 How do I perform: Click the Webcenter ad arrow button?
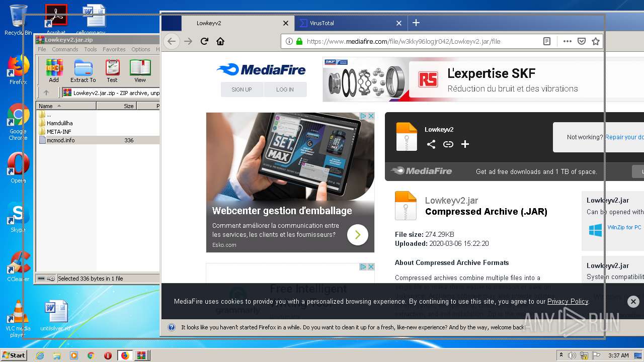tap(358, 234)
